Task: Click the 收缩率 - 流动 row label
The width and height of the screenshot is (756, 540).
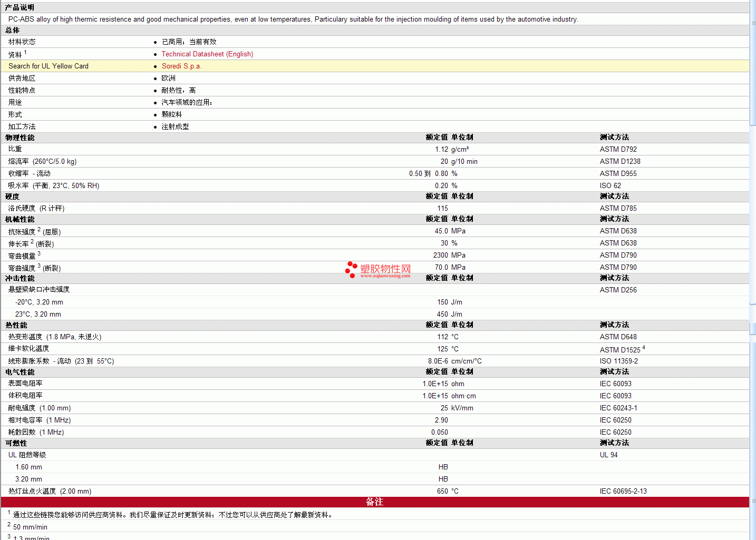Action: tap(30, 173)
